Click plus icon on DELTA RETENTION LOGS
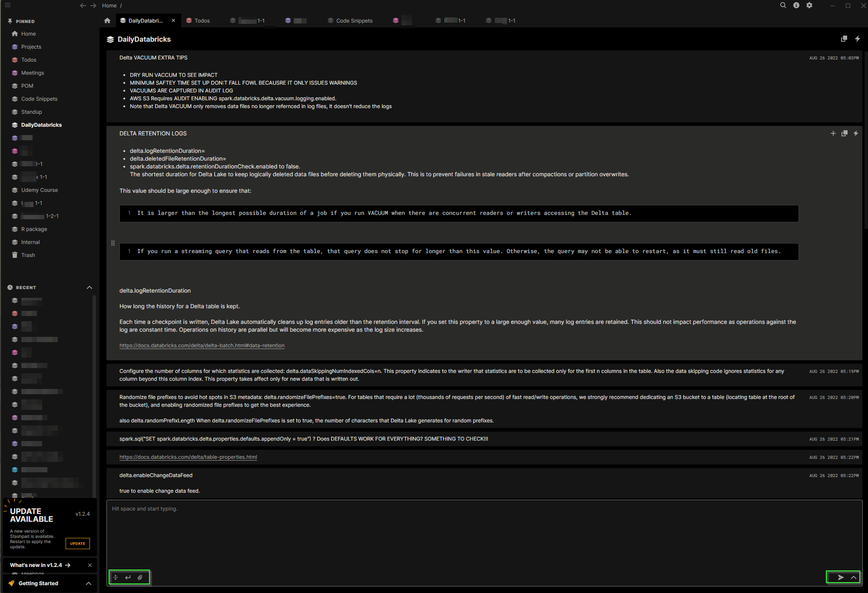 (833, 133)
